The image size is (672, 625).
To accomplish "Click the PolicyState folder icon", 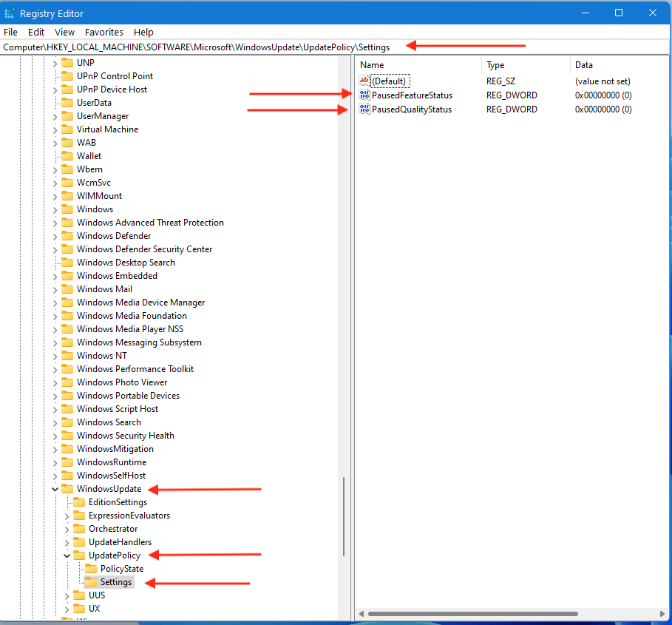I will pos(92,569).
